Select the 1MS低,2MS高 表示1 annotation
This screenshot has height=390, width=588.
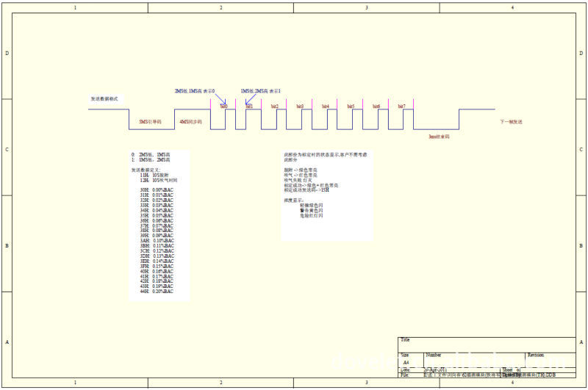click(x=261, y=91)
